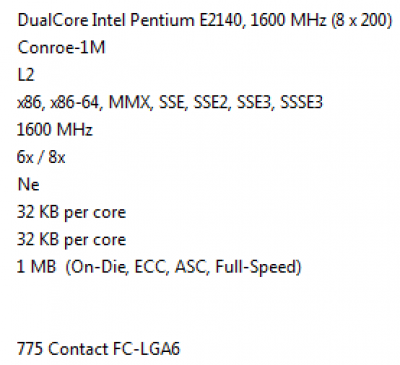The height and width of the screenshot is (365, 400).
Task: Select the L2 text row
Action: [x=26, y=75]
